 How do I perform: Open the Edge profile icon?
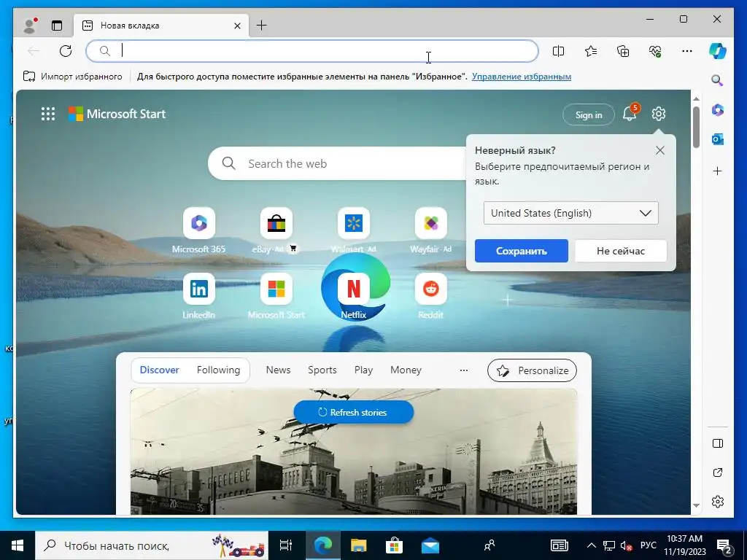(29, 26)
